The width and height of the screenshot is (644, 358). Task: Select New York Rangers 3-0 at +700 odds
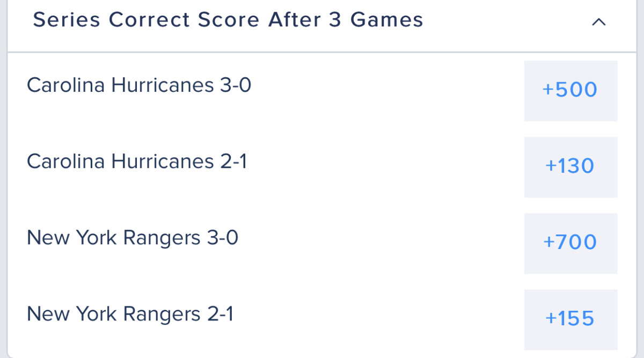[570, 243]
